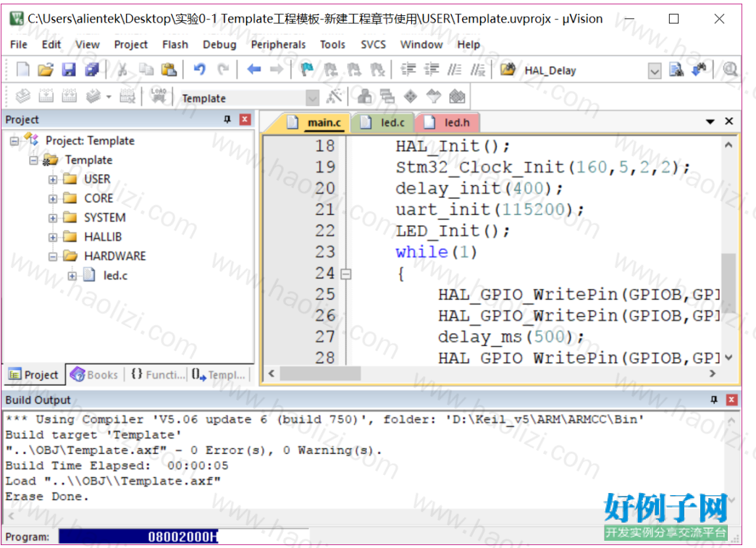
Task: Pin the Build Output panel
Action: tap(714, 400)
